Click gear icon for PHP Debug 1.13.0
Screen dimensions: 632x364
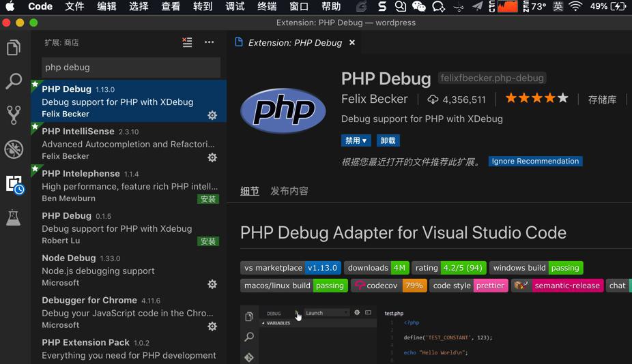[x=212, y=115]
